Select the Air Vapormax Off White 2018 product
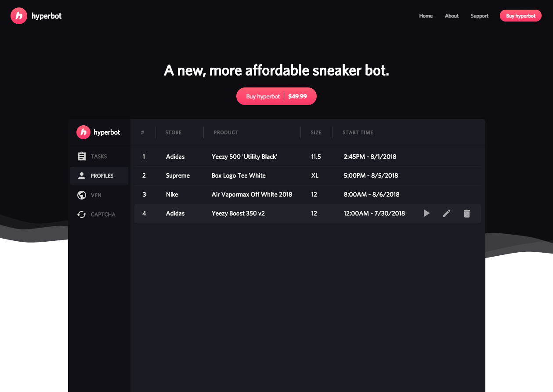The width and height of the screenshot is (553, 392). click(x=252, y=195)
